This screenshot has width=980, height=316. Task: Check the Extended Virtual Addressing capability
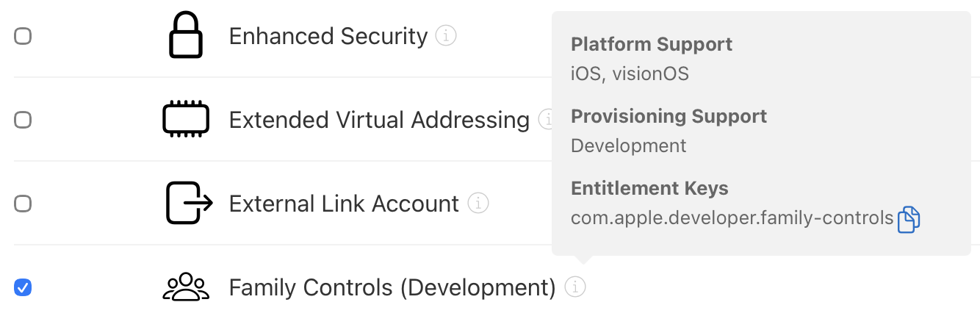coord(23,119)
